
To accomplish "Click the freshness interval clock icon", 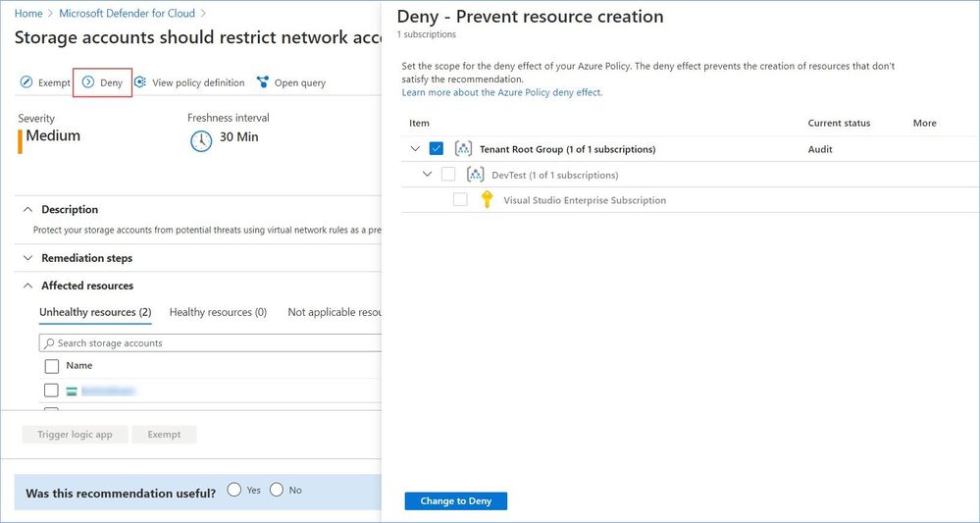I will [201, 141].
